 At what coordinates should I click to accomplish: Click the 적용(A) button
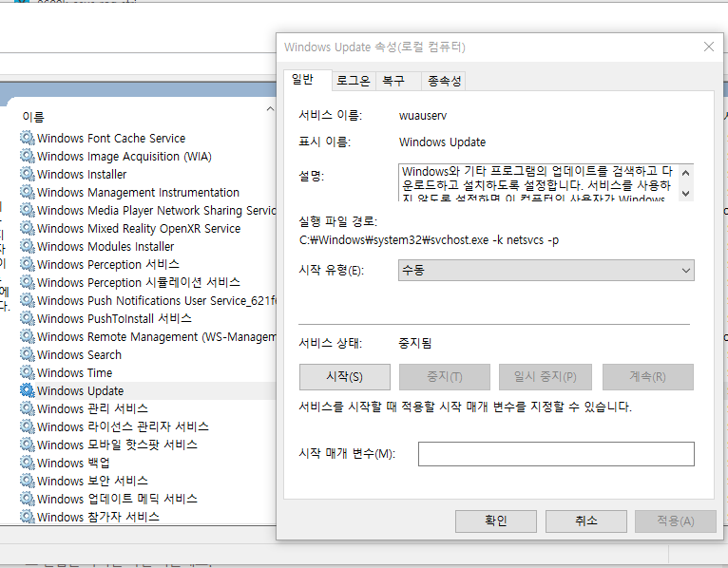676,521
